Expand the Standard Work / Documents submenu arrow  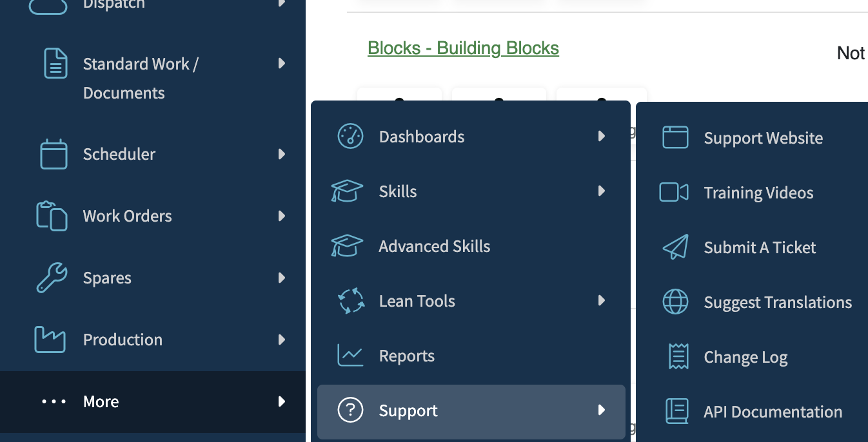[282, 63]
